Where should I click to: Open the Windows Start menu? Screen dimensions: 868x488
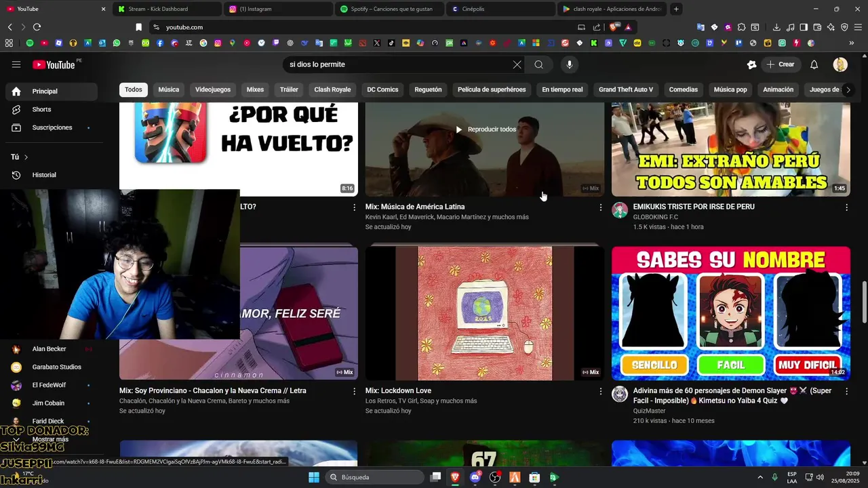tap(314, 477)
